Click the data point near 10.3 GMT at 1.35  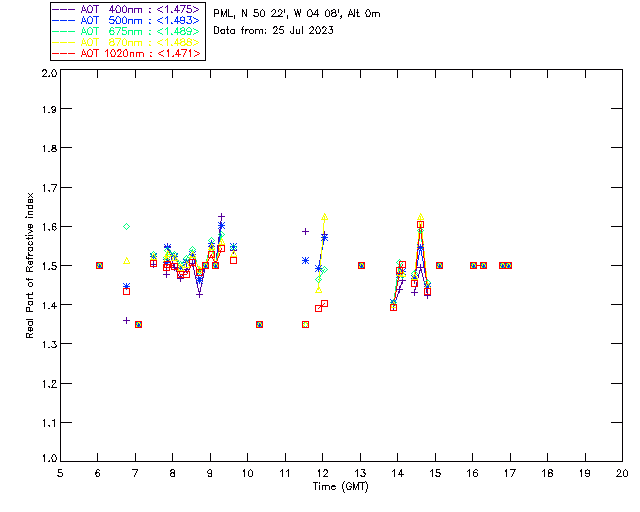point(259,325)
